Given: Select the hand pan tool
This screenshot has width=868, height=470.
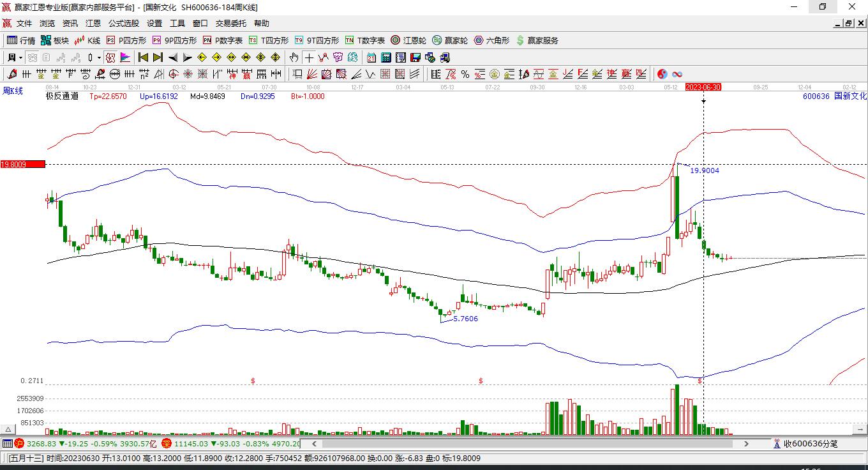Looking at the screenshot, I should [294, 57].
